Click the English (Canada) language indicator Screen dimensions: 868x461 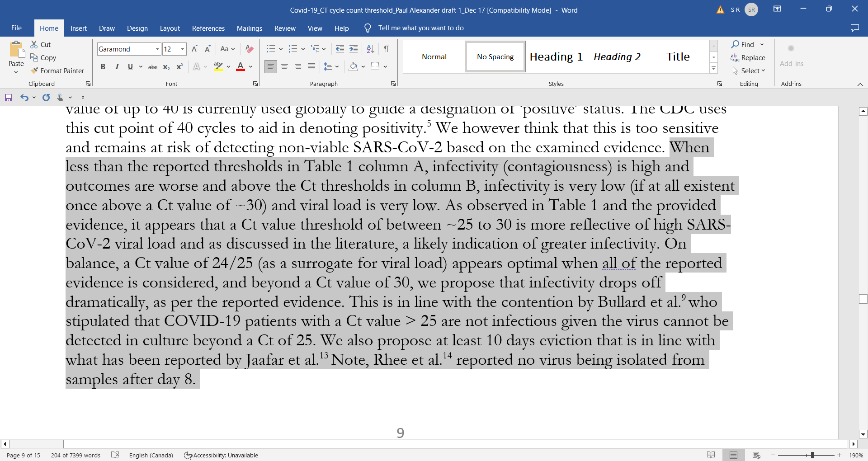click(151, 455)
